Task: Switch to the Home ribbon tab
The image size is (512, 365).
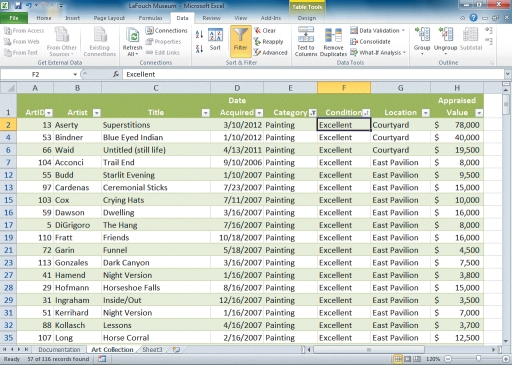Action: click(x=44, y=18)
